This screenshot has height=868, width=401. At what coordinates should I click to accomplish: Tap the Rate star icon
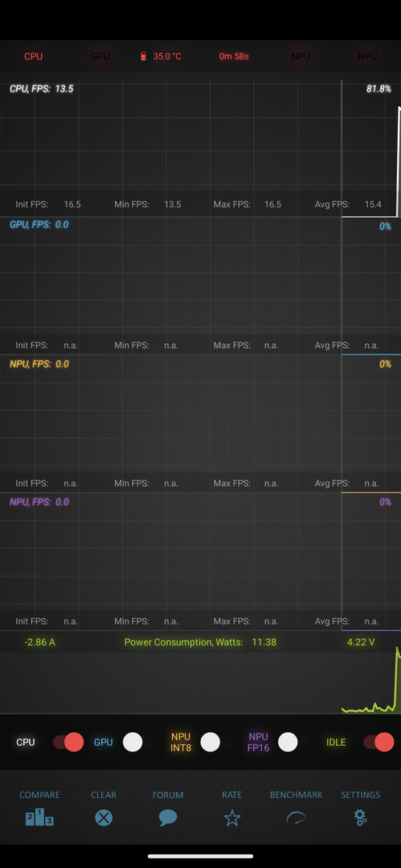[232, 817]
